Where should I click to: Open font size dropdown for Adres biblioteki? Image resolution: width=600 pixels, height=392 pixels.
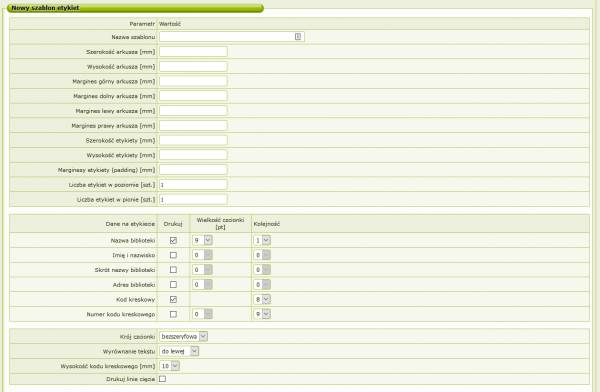coord(202,284)
